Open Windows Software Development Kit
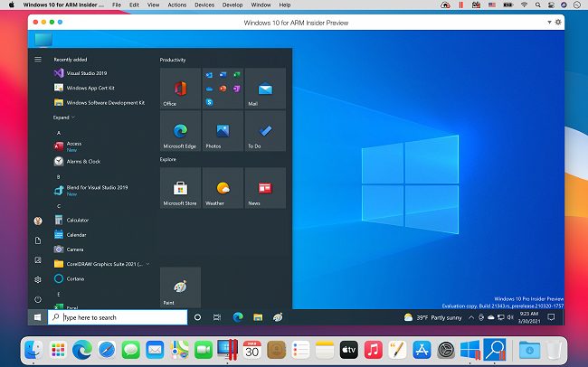This screenshot has height=367, width=588. point(101,102)
